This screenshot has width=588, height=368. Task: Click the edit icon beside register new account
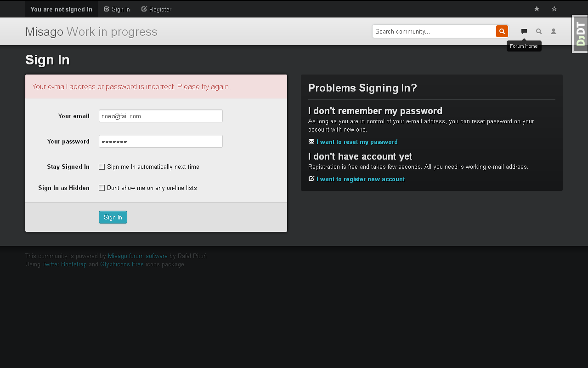click(311, 179)
